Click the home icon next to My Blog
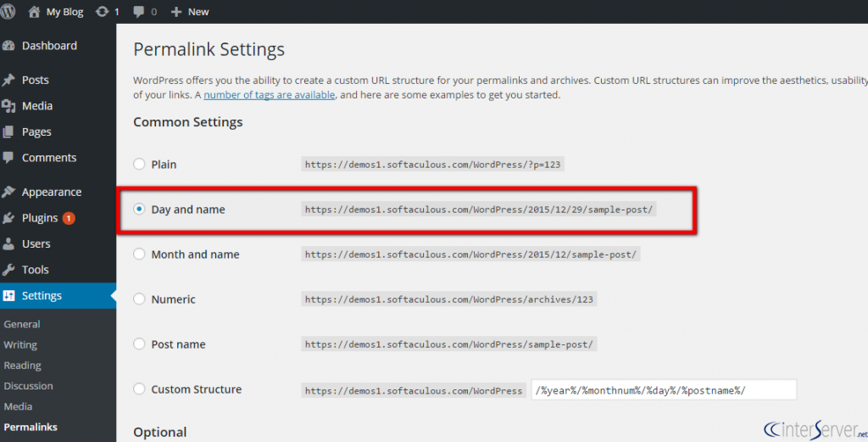This screenshot has height=442, width=868. [34, 12]
